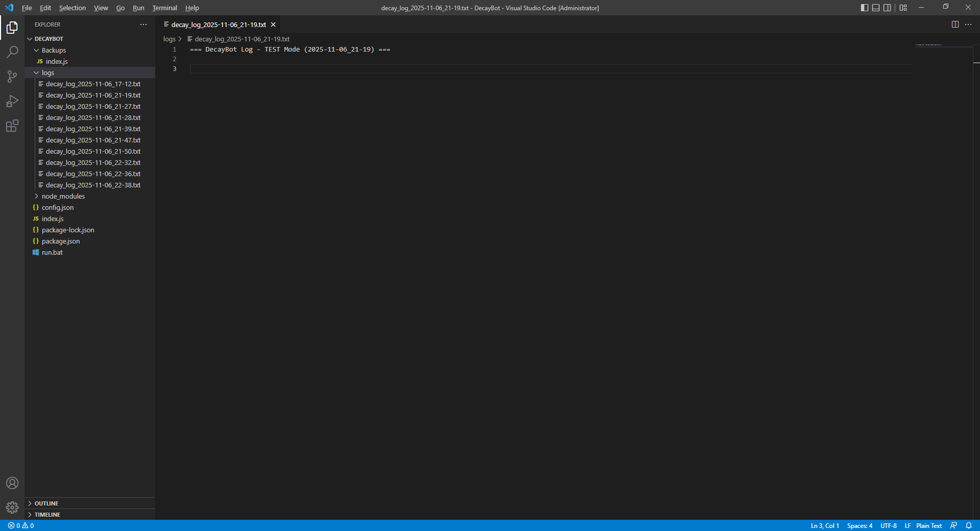The height and width of the screenshot is (531, 980).
Task: Collapse the DECAYBOT root folder
Action: (x=90, y=39)
